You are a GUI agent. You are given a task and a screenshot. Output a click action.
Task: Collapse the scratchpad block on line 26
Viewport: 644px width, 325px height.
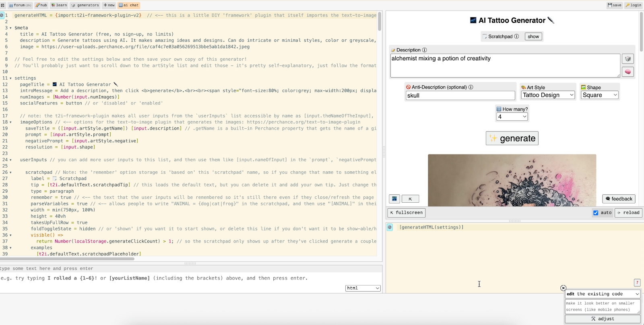(x=10, y=173)
